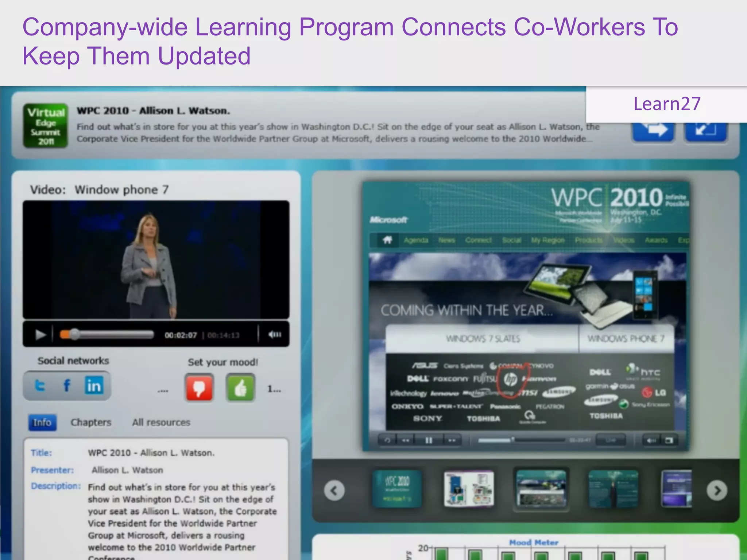Click slide player volume icon

[651, 440]
